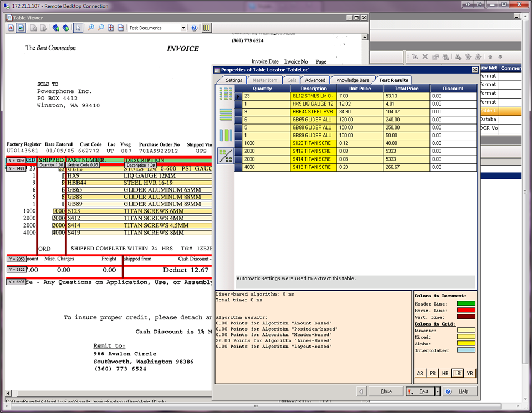Open the Advanced tab
Viewport: 532px width, 413px height.
coord(315,79)
